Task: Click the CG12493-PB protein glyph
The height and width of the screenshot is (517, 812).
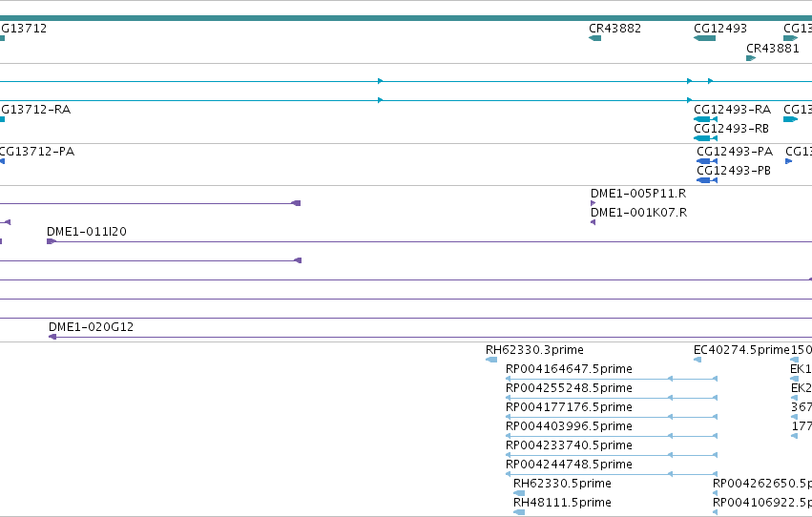Action: click(x=707, y=180)
